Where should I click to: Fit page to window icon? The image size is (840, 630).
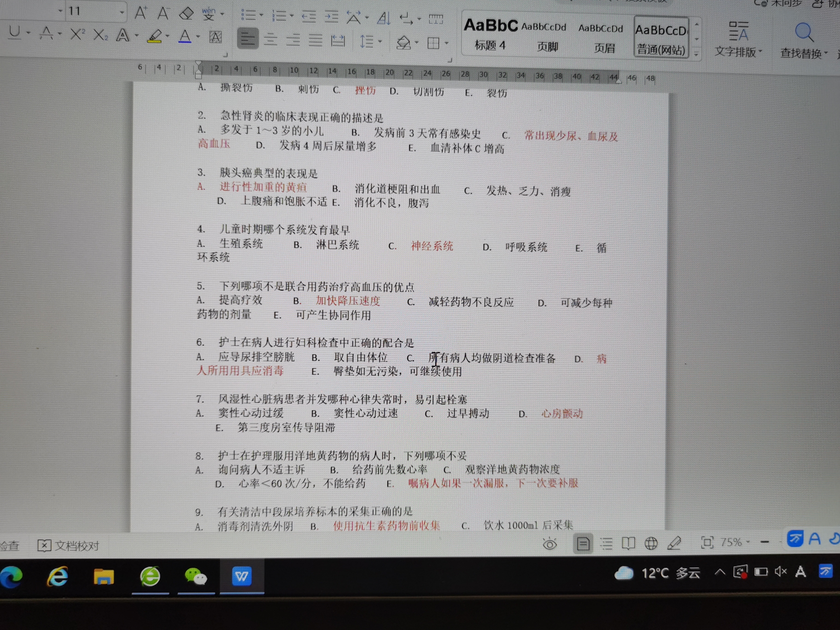click(x=707, y=542)
